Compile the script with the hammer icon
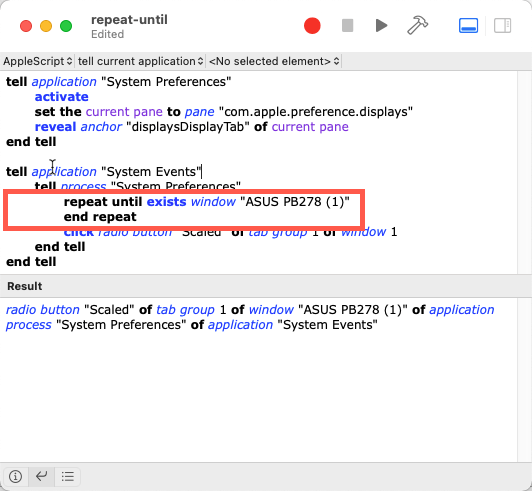This screenshot has width=532, height=491. 417,25
